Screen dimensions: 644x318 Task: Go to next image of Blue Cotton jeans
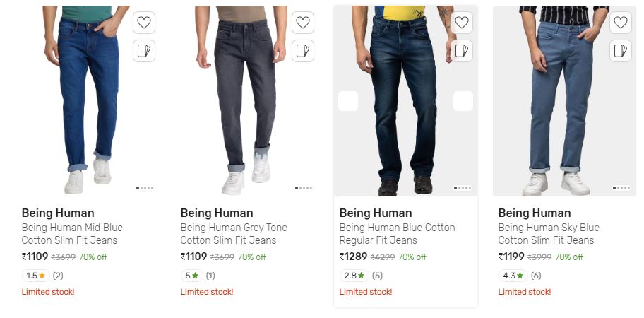tap(463, 101)
